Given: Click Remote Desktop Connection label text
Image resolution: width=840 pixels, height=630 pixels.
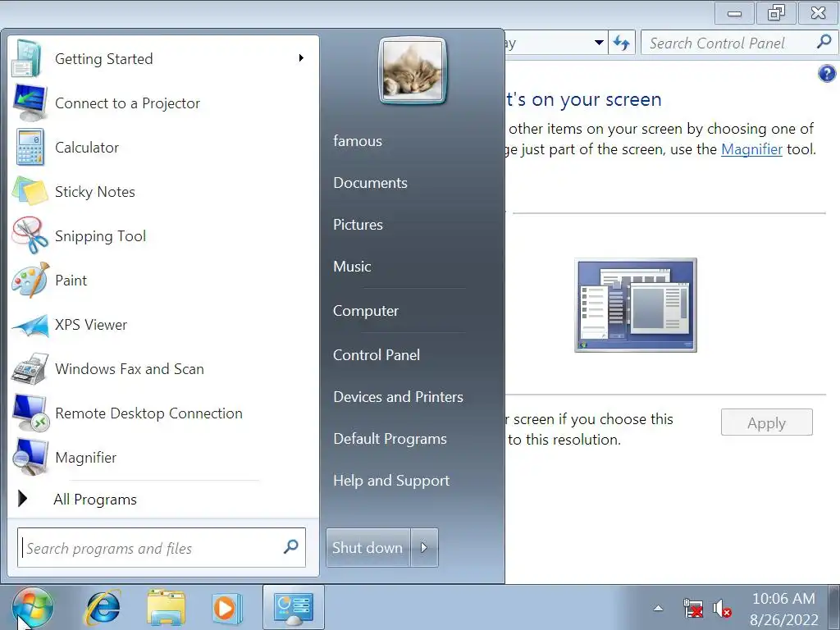Looking at the screenshot, I should (149, 413).
